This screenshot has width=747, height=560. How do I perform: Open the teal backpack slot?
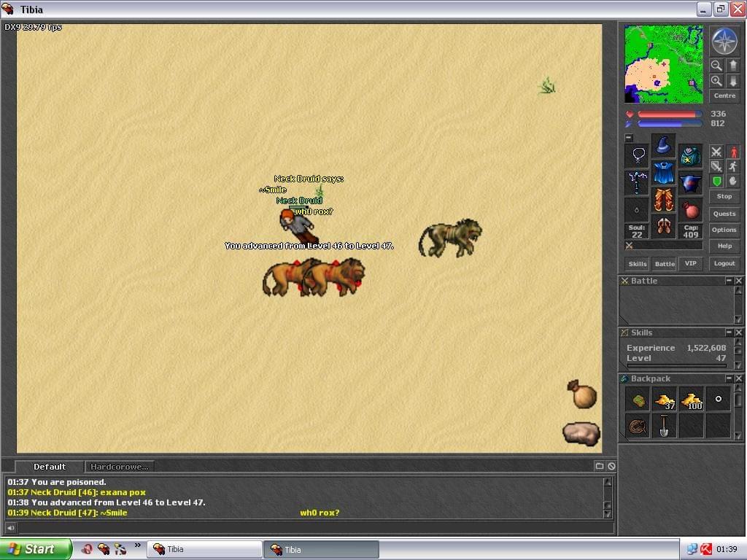click(x=690, y=156)
